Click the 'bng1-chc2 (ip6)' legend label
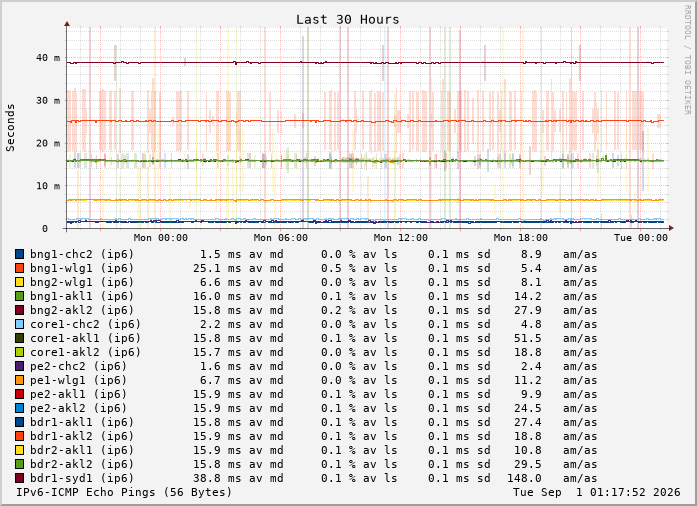The image size is (697, 506). click(82, 254)
